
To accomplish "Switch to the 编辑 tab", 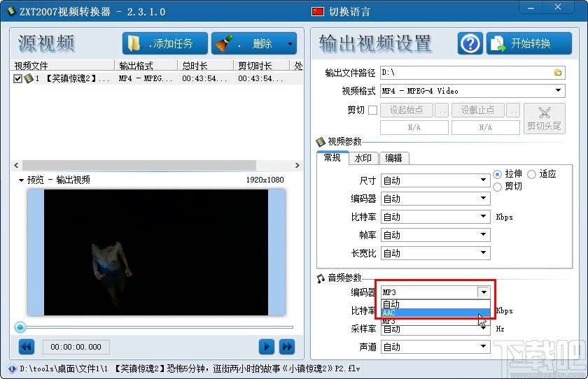I will [393, 158].
